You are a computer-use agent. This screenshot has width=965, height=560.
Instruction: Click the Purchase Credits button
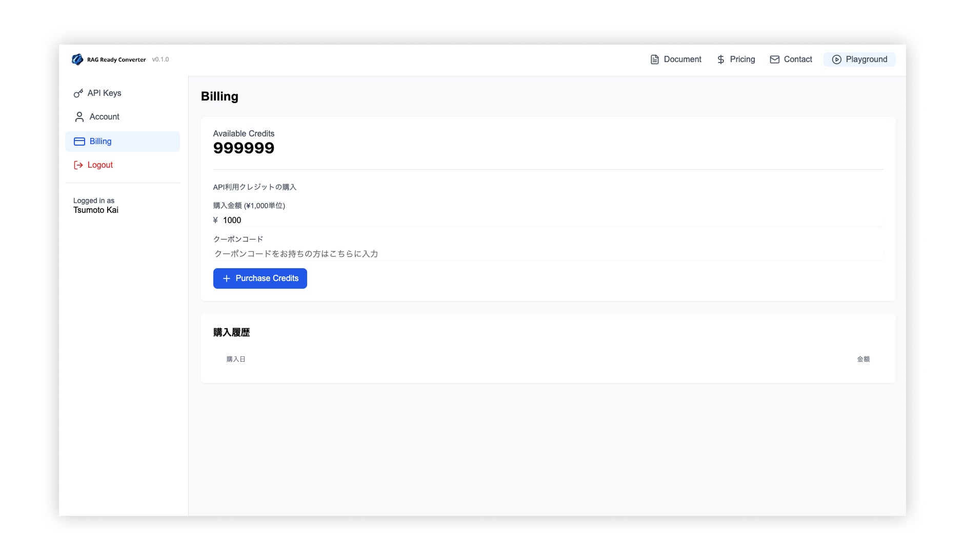tap(260, 278)
